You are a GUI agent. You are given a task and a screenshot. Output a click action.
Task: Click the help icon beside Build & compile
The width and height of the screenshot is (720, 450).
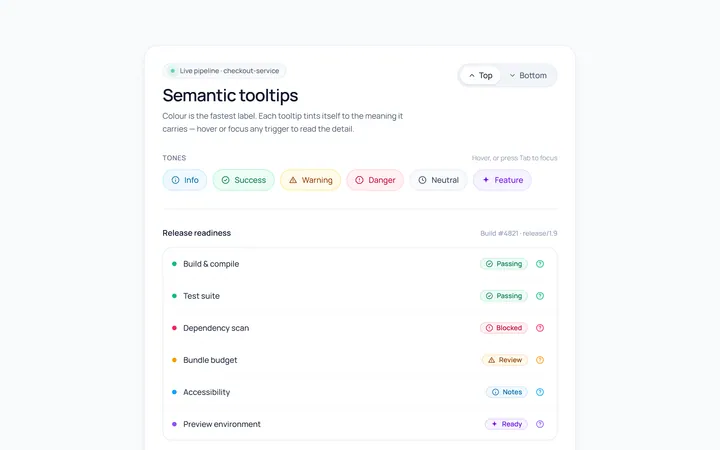click(x=540, y=264)
